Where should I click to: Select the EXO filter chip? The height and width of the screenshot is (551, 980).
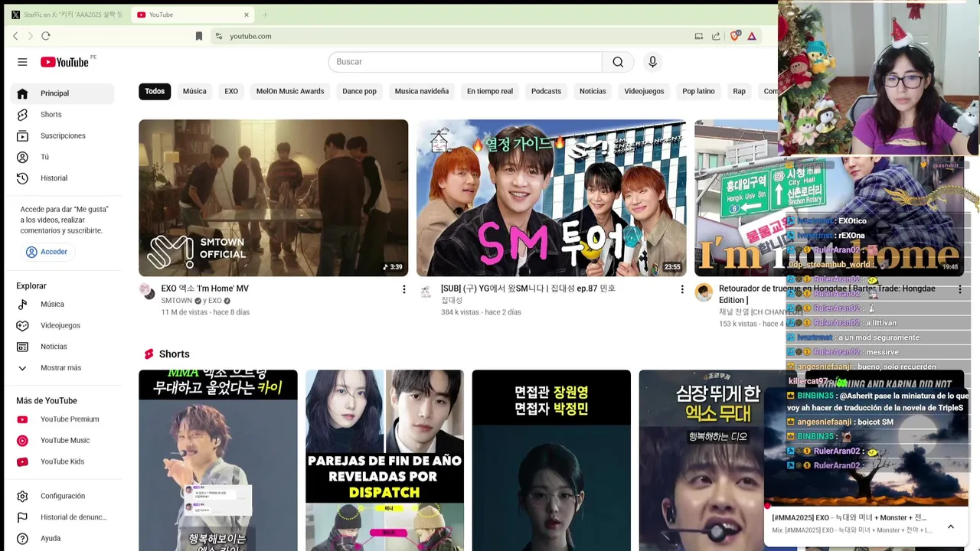(231, 92)
